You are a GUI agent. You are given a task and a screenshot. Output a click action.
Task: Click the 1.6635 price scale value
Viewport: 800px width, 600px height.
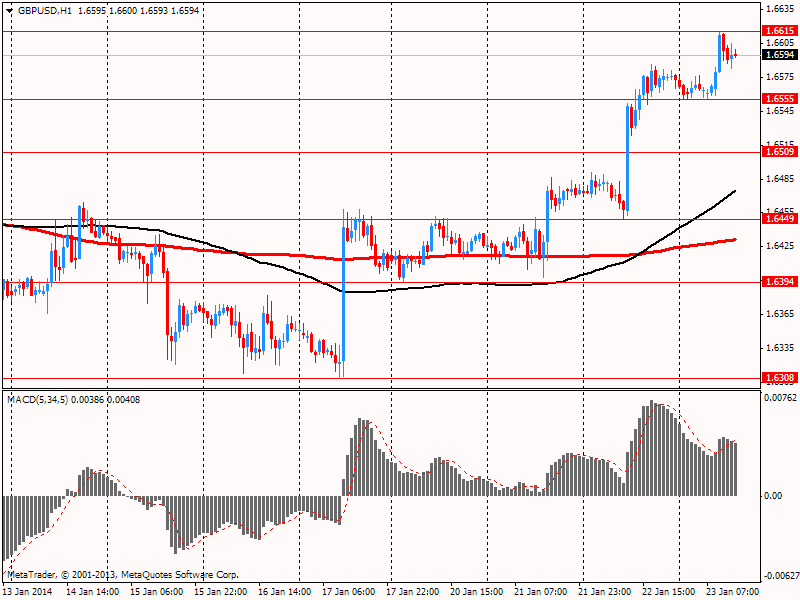tap(778, 9)
